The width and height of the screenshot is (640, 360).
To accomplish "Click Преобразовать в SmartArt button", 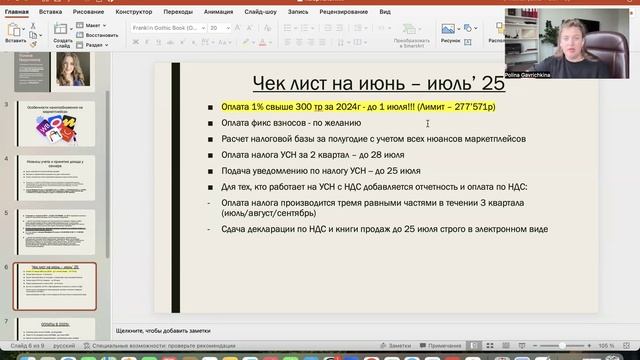I will [x=411, y=36].
